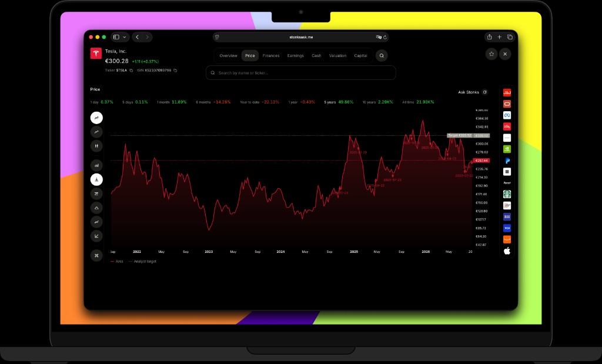This screenshot has height=364, width=602.
Task: Switch to the Cash tab
Action: click(316, 56)
